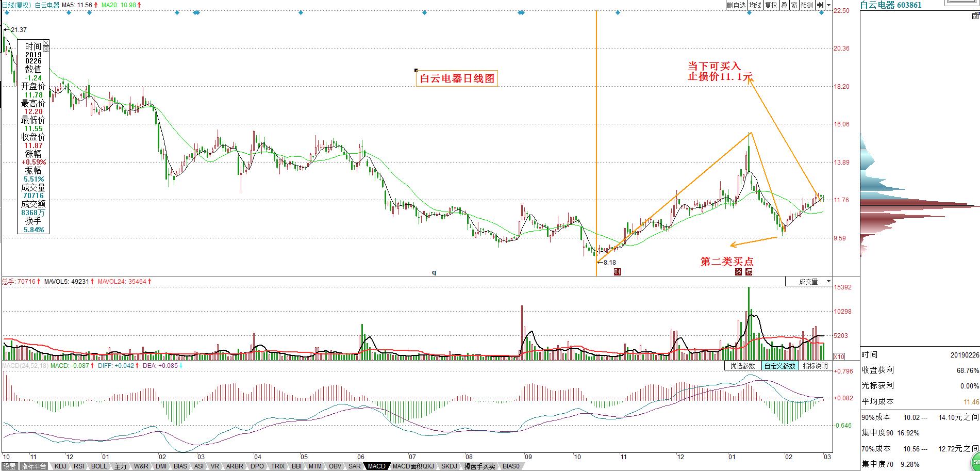Switch to the BOLL indicator tab
Viewport: 980px width, 471px height.
click(99, 466)
